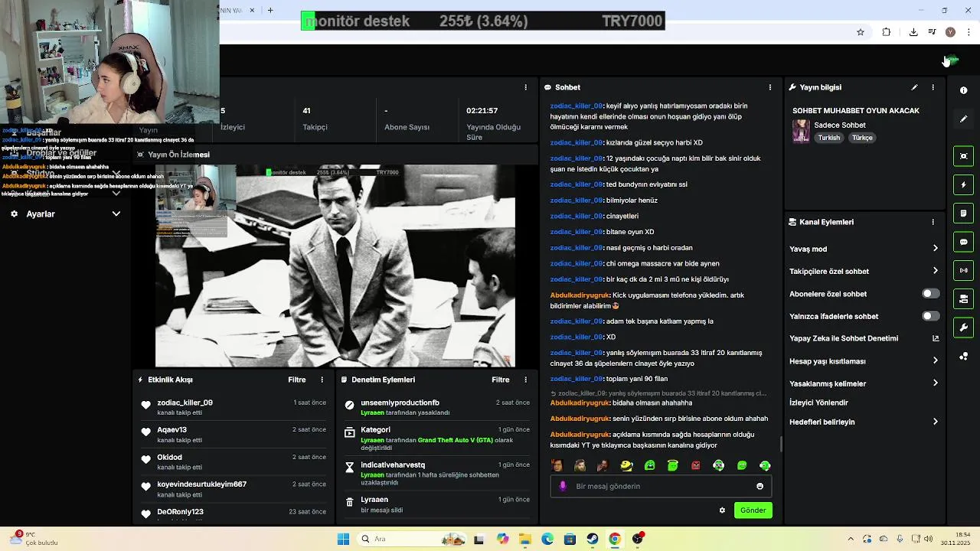Image resolution: width=980 pixels, height=551 pixels.
Task: Pick the red angry emote in the chat emote row
Action: click(695, 465)
